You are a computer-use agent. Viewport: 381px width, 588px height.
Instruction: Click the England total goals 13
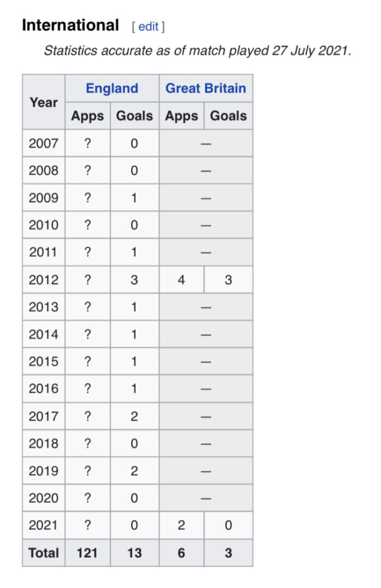coord(134,553)
